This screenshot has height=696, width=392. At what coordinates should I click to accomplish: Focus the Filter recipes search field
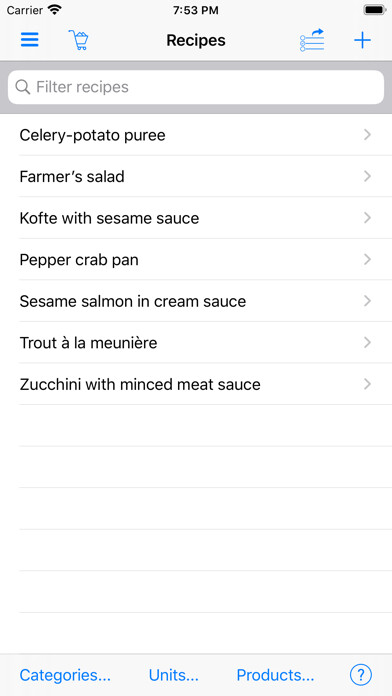click(196, 87)
